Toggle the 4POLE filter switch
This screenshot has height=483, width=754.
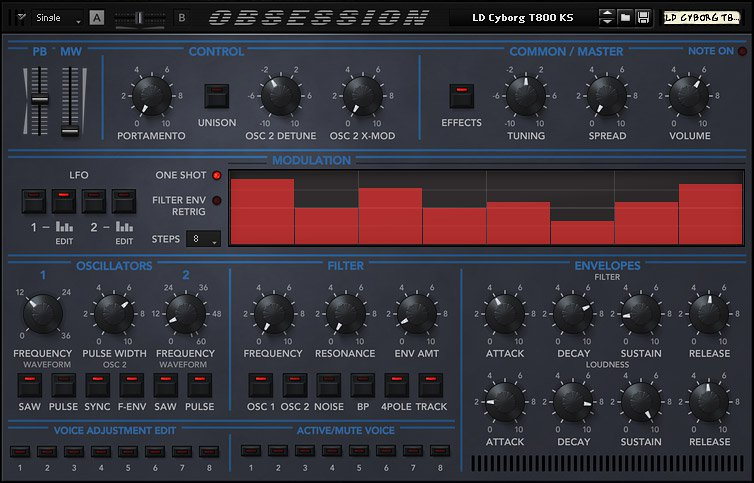click(397, 386)
